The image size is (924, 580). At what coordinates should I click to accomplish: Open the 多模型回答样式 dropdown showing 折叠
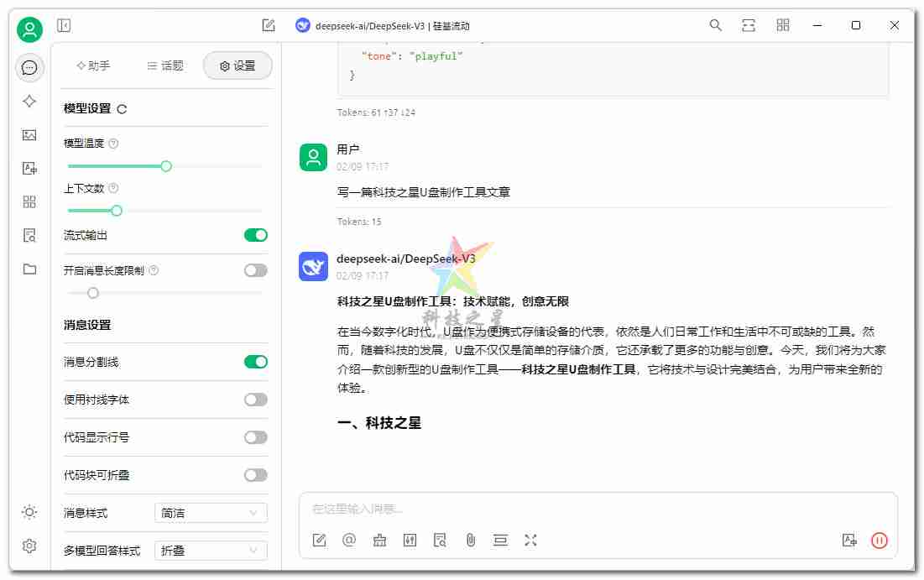coord(210,551)
